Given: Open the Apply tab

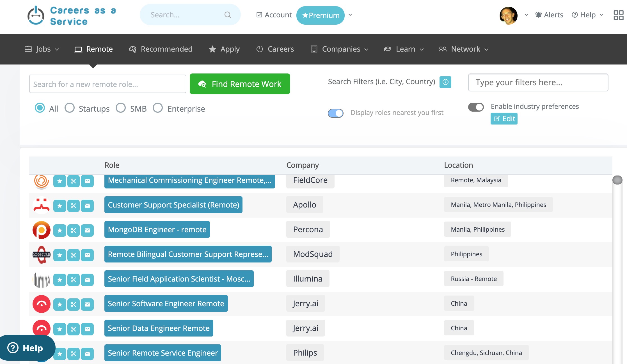Looking at the screenshot, I should [x=224, y=49].
